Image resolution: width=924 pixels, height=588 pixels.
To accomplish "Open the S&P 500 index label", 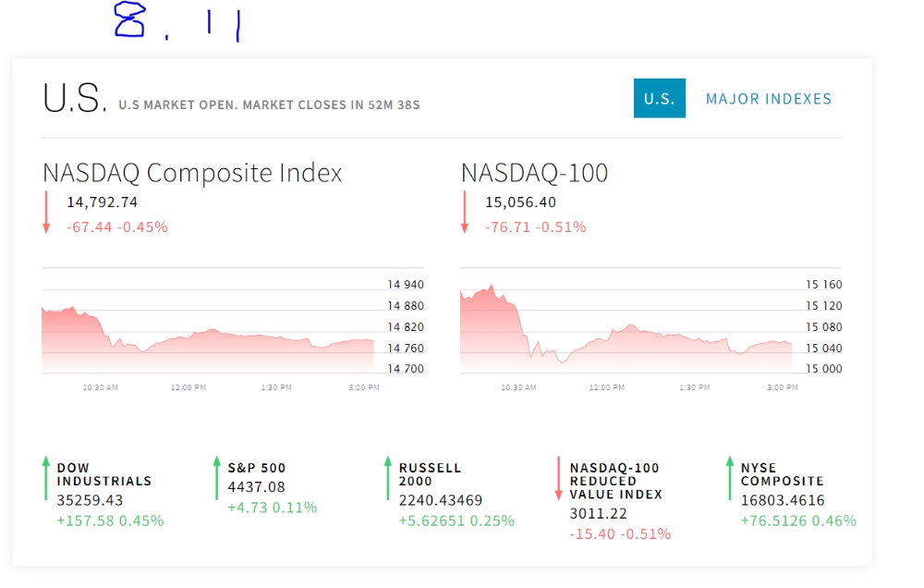I will pyautogui.click(x=257, y=468).
